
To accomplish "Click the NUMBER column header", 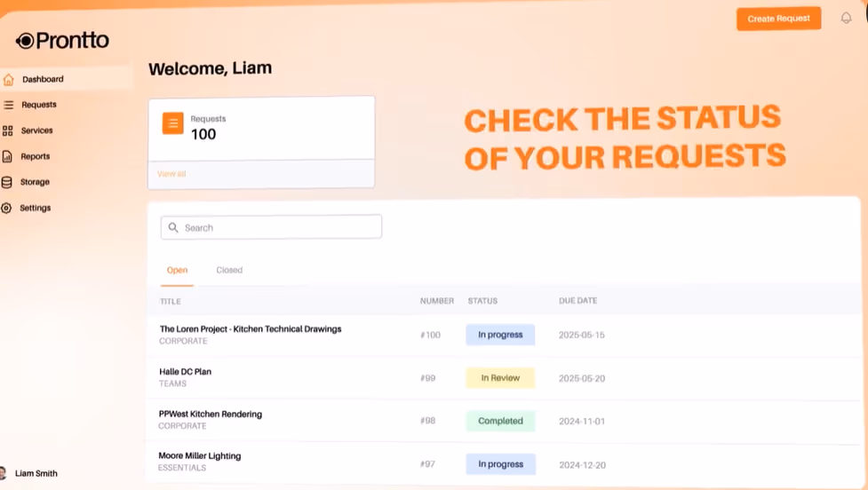I will pos(437,301).
